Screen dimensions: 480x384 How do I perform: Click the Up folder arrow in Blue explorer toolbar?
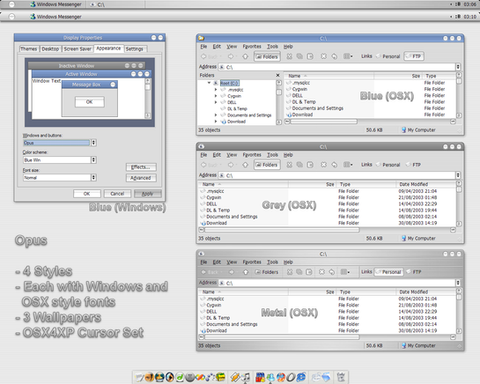tap(245, 56)
